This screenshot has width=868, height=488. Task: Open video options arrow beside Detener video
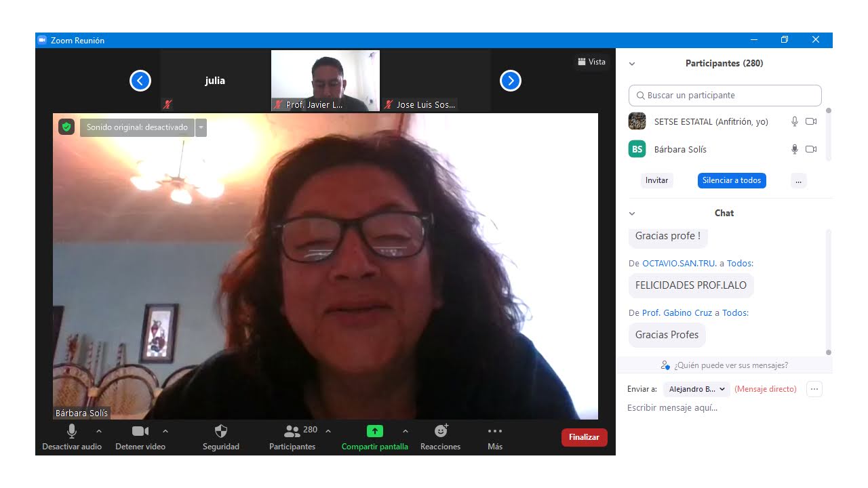pyautogui.click(x=165, y=431)
